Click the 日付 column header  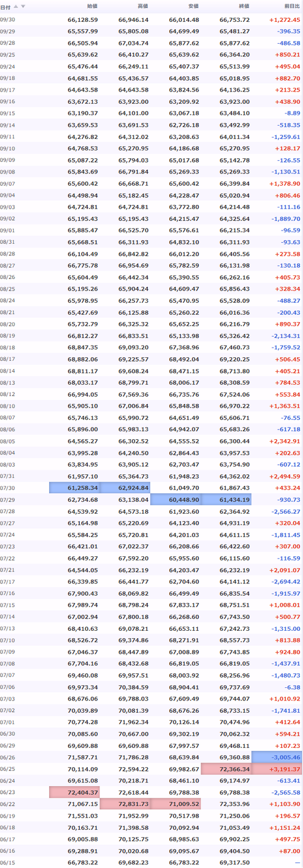pyautogui.click(x=5, y=7)
